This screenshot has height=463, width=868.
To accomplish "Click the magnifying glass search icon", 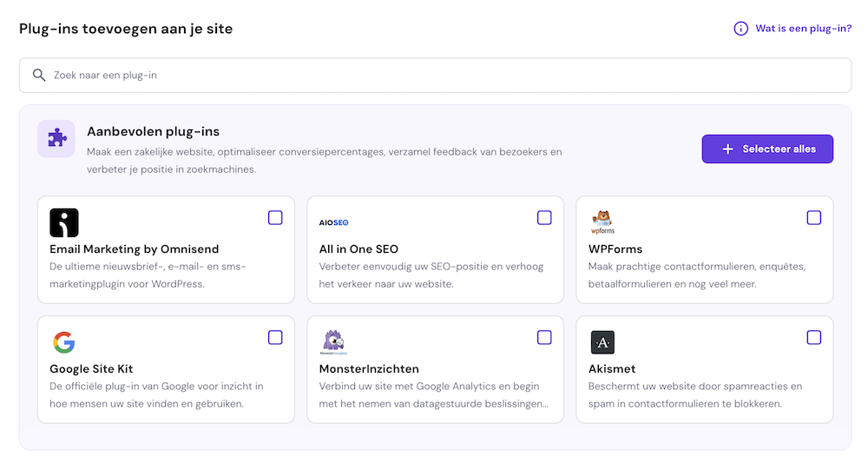I will tap(39, 76).
